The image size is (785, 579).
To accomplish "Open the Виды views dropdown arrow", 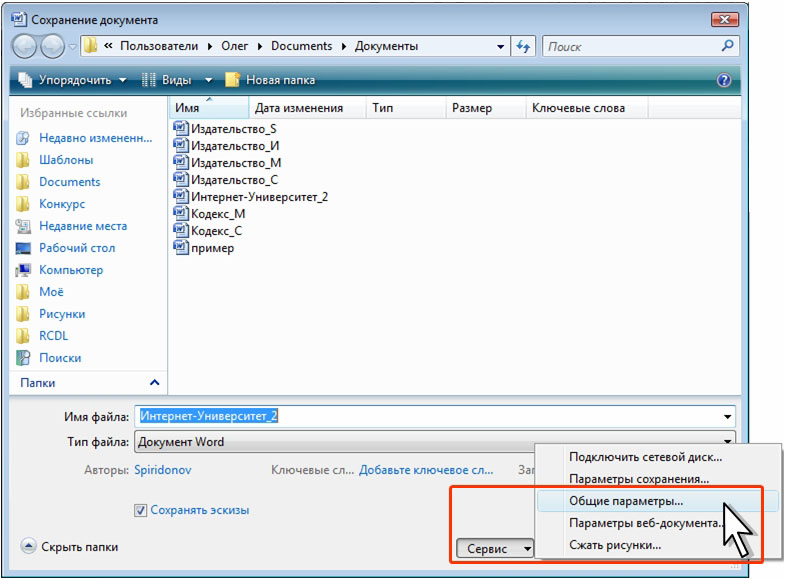I will click(209, 80).
